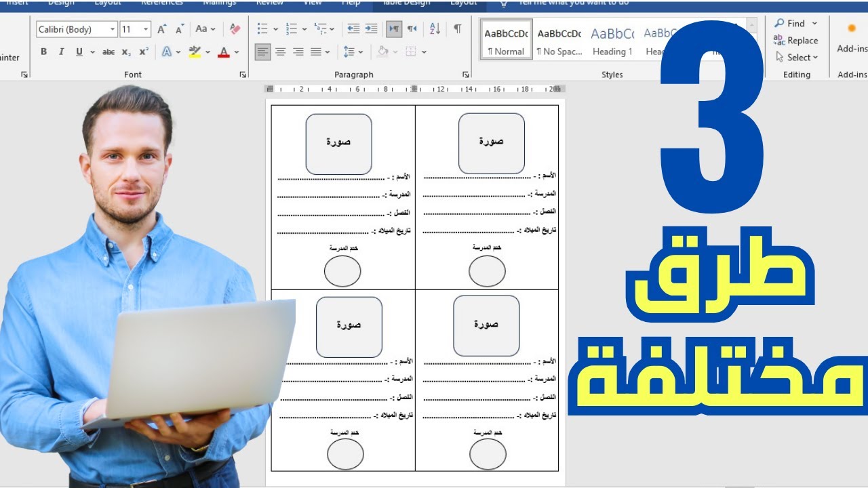Viewport: 868px width, 488px height.
Task: Toggle Show/Hide paragraph marks
Action: click(458, 28)
